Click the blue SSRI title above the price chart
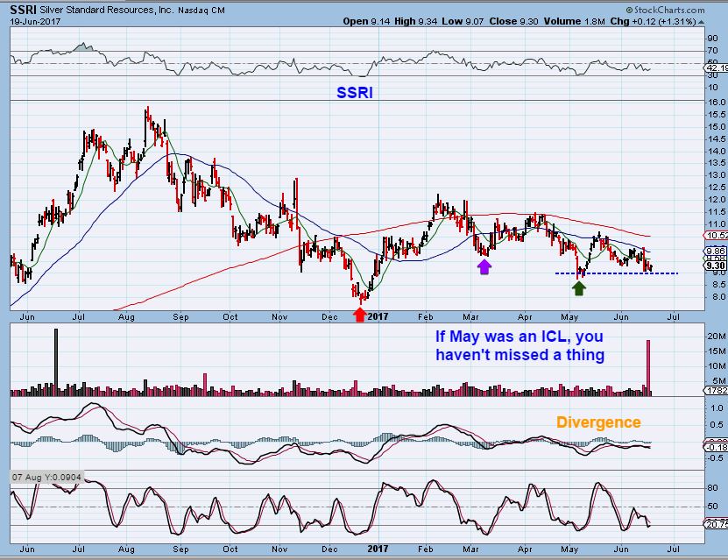 tap(355, 92)
